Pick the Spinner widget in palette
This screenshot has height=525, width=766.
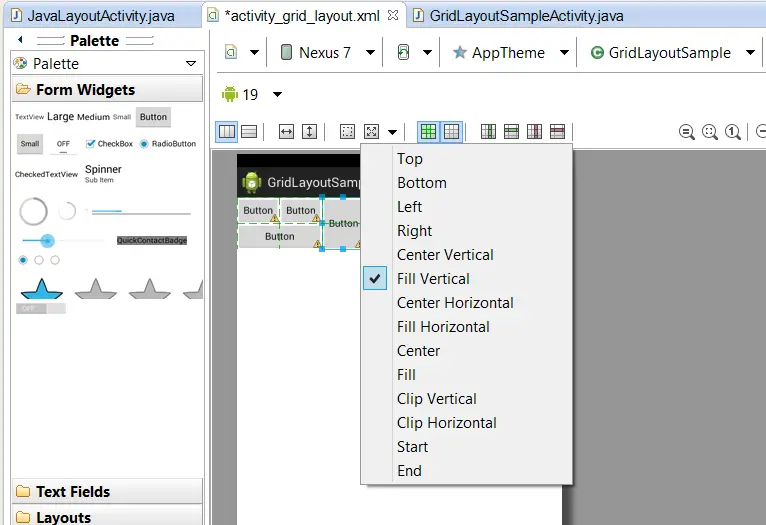(103, 173)
